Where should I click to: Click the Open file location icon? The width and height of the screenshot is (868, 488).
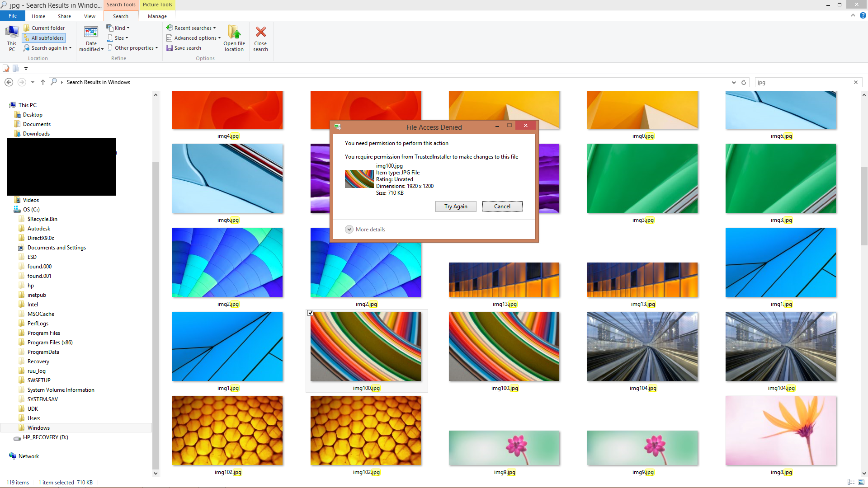click(234, 33)
